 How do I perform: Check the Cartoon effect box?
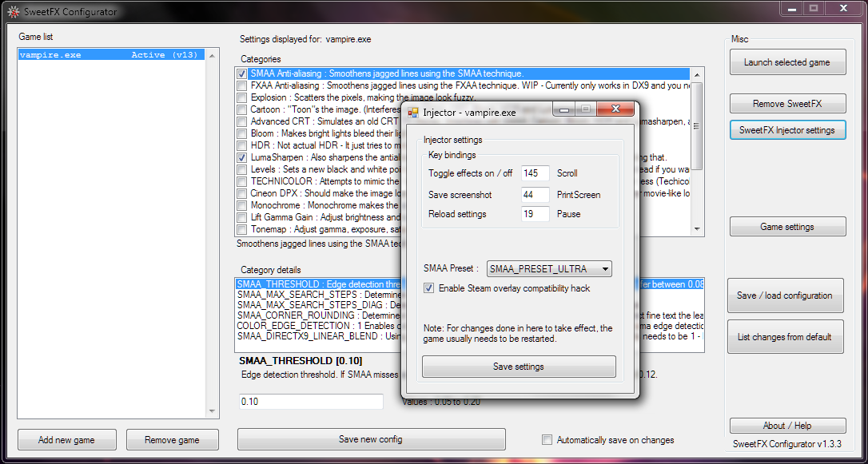point(242,110)
